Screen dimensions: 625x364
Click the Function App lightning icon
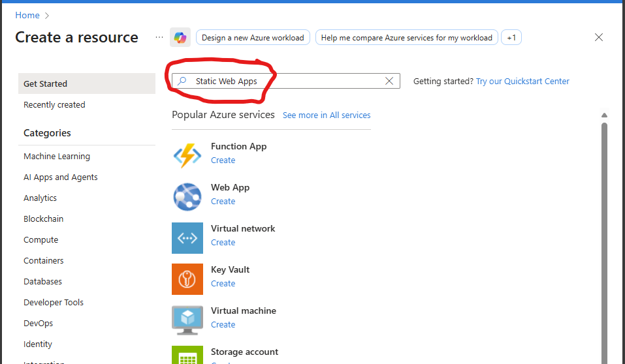(187, 156)
